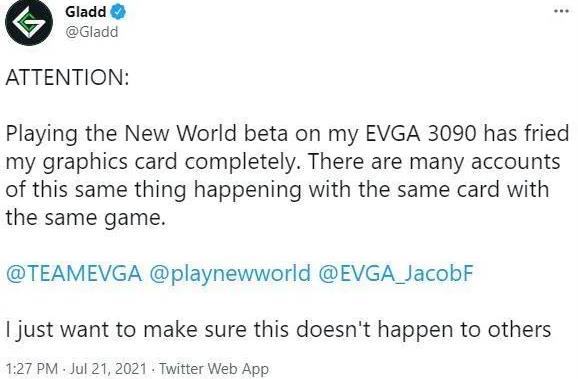Click the ATTENTION: heading text
Image resolution: width=578 pixels, height=379 pixels.
(67, 77)
